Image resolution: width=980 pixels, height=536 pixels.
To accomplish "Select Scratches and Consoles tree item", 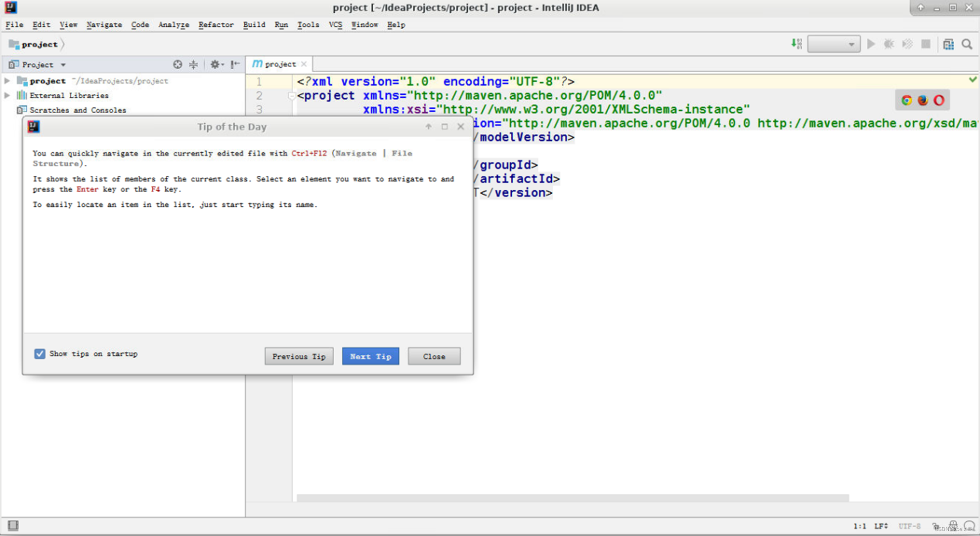I will pos(72,110).
